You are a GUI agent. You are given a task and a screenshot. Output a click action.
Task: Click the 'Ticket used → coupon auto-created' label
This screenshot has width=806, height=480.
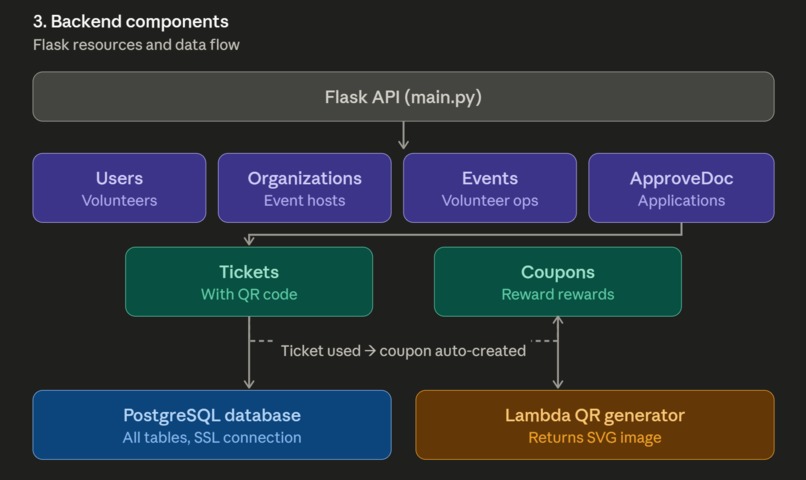(403, 351)
